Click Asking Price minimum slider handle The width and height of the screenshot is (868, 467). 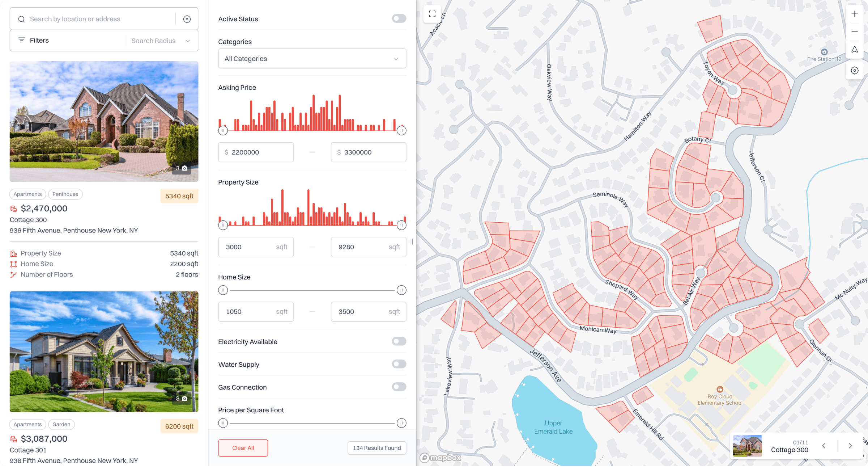point(223,130)
